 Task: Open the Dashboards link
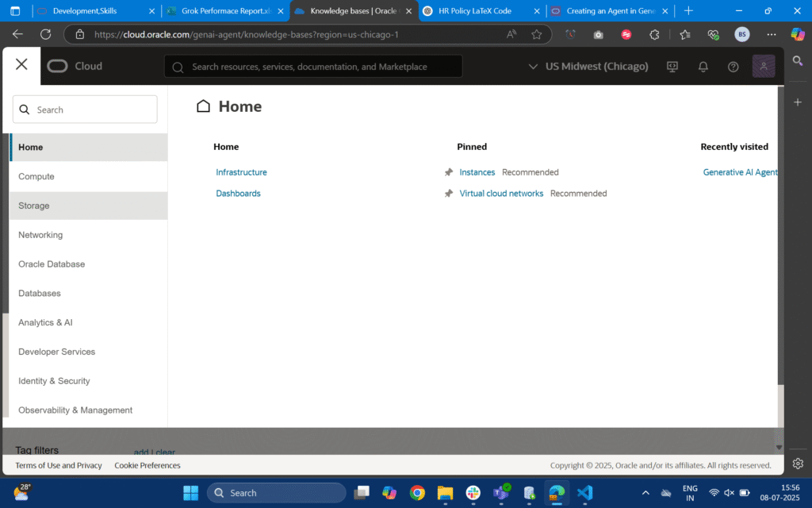pos(238,194)
